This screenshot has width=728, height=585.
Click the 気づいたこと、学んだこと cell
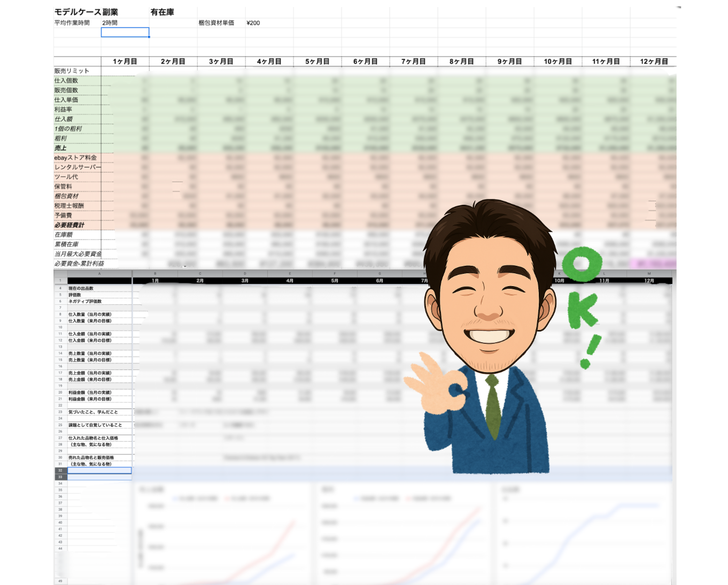(93, 412)
